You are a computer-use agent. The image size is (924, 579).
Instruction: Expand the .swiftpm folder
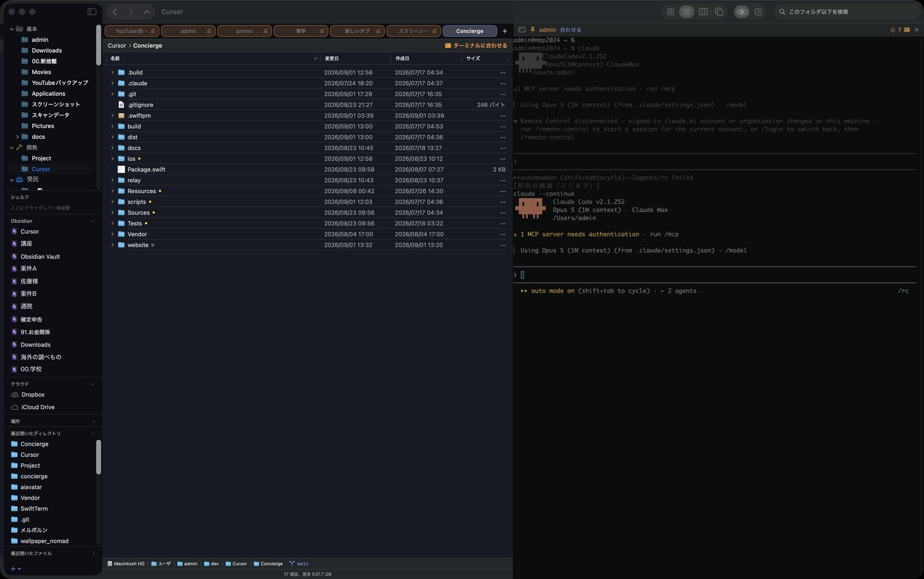click(113, 115)
